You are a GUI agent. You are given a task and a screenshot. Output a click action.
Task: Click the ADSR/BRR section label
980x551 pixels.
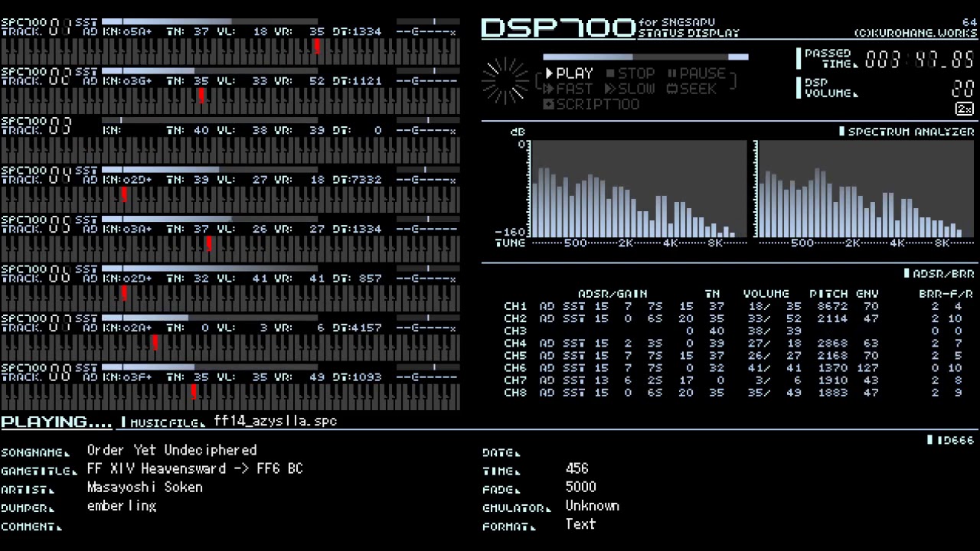939,273
